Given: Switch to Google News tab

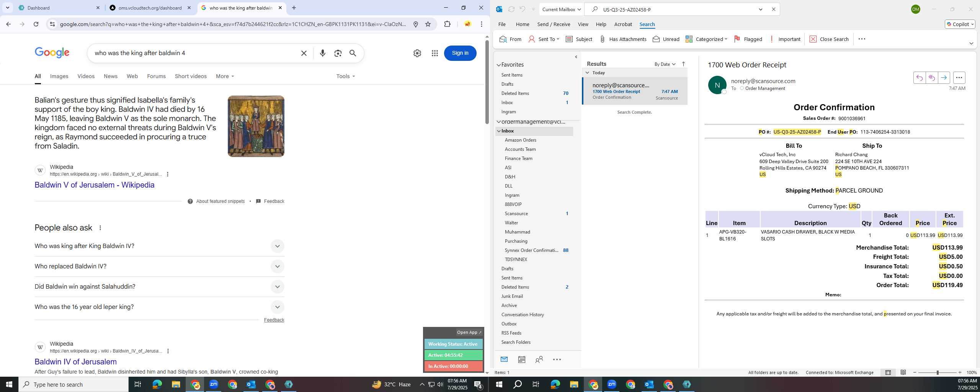Looking at the screenshot, I should click(x=110, y=76).
